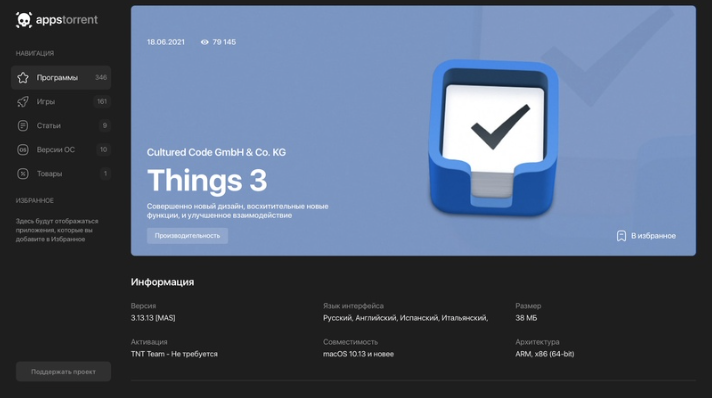Click the Производительность category tag
Image resolution: width=712 pixels, height=398 pixels.
pyautogui.click(x=187, y=236)
